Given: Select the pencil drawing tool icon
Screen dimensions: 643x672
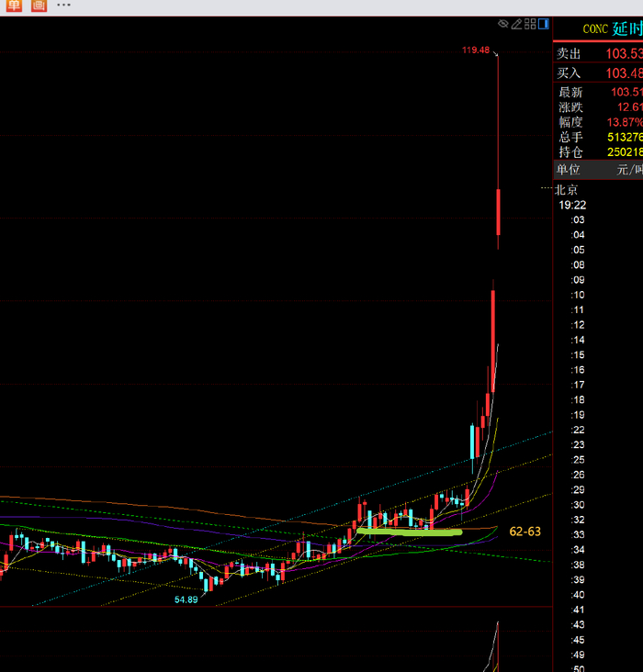Looking at the screenshot, I should click(516, 24).
